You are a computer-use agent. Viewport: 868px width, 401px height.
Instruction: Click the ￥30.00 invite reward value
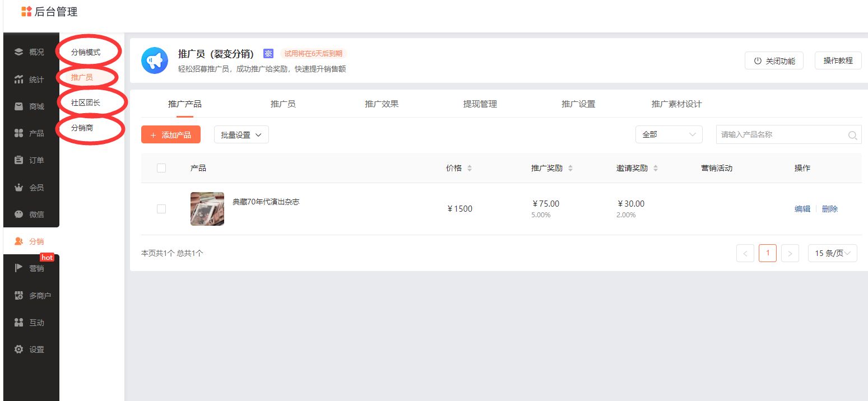coord(631,204)
